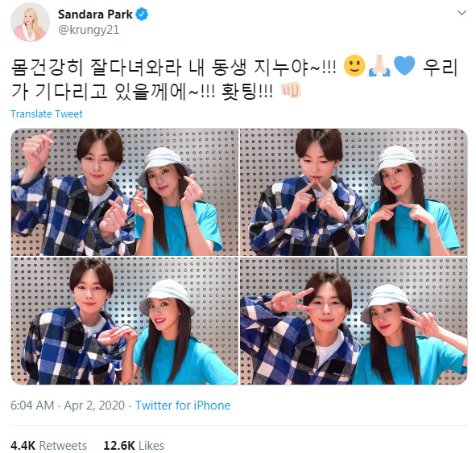Image resolution: width=476 pixels, height=453 pixels.
Task: Open the top-right photo with X gesture
Action: (354, 192)
